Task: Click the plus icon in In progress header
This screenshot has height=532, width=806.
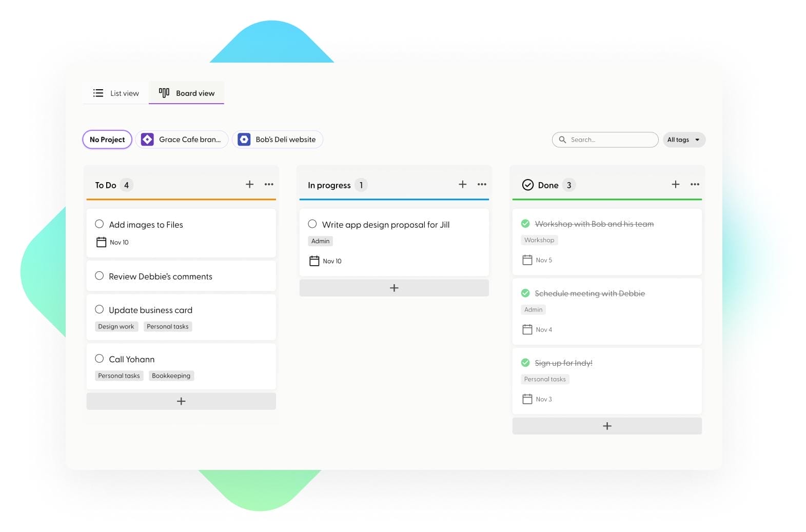Action: pyautogui.click(x=462, y=184)
